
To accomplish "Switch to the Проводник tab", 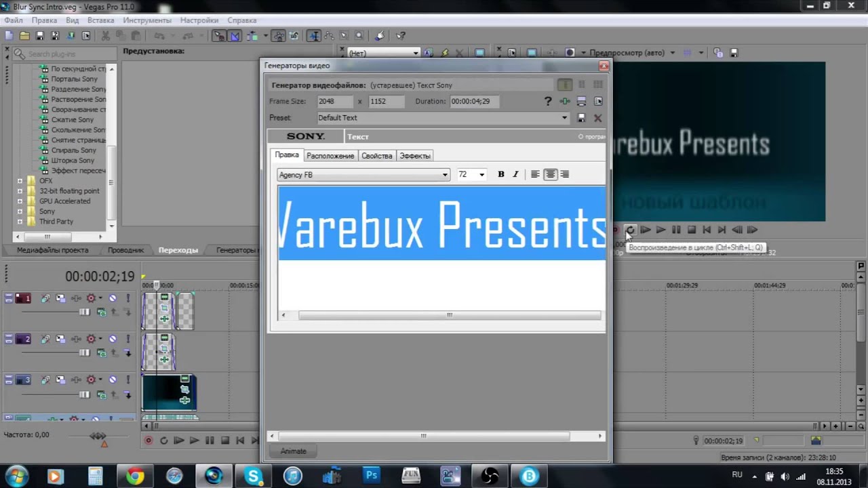I will (125, 250).
